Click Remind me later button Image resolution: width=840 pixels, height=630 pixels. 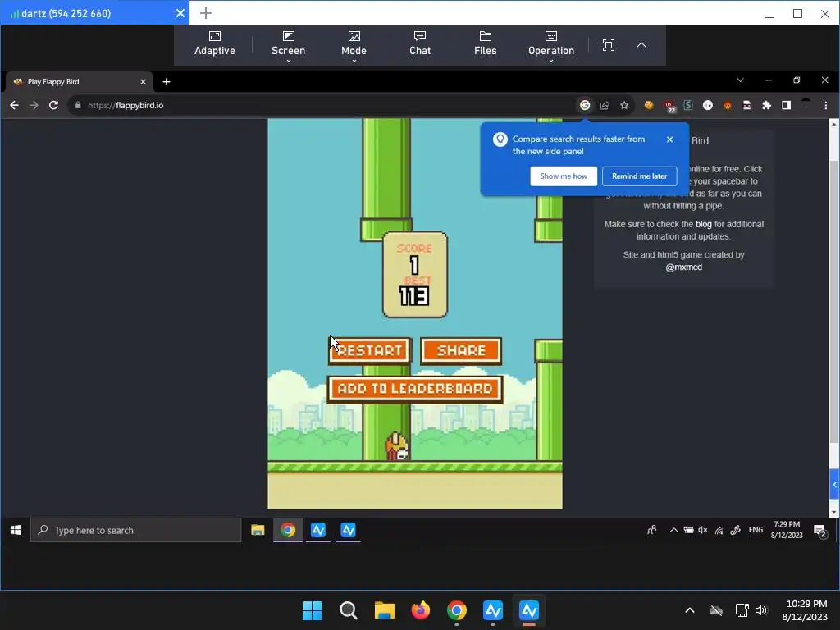pyautogui.click(x=639, y=176)
